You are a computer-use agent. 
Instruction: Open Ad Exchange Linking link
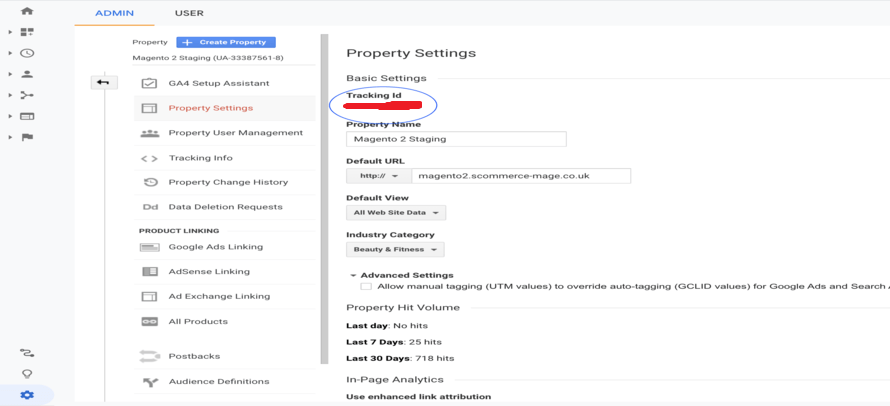coord(219,296)
